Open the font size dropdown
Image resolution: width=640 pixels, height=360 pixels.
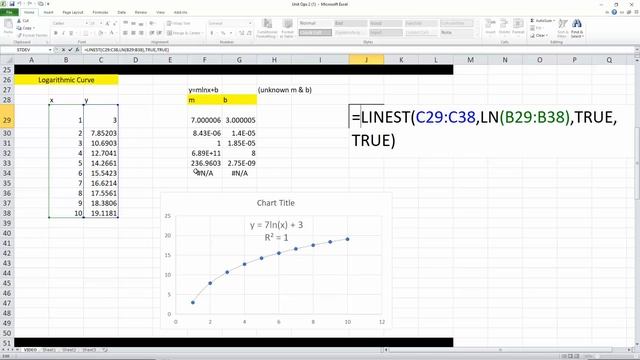pos(100,23)
